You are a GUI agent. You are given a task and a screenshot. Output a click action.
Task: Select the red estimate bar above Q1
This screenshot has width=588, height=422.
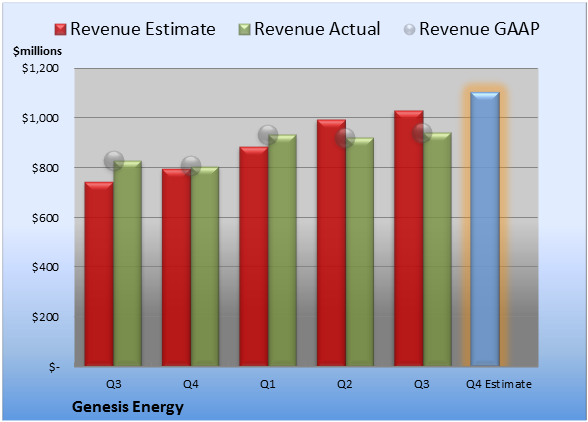[254, 256]
